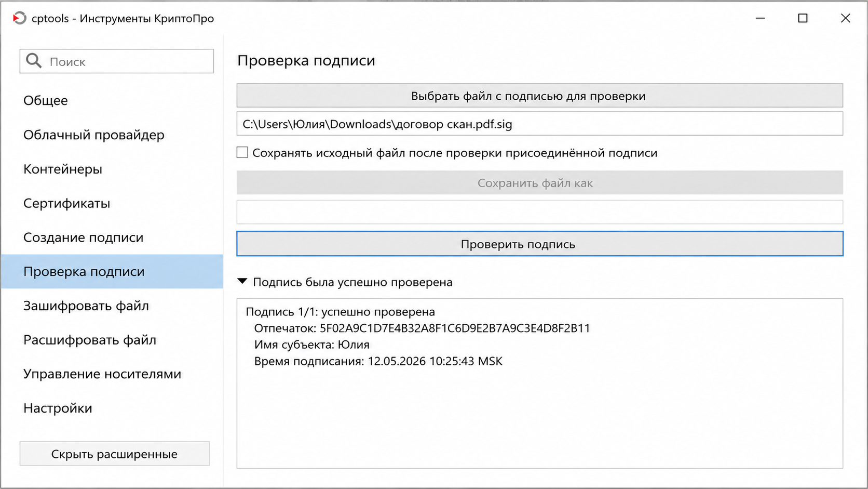Image resolution: width=868 pixels, height=489 pixels.
Task: Click the 'Имя субъекта: Юлия' line
Action: 312,345
